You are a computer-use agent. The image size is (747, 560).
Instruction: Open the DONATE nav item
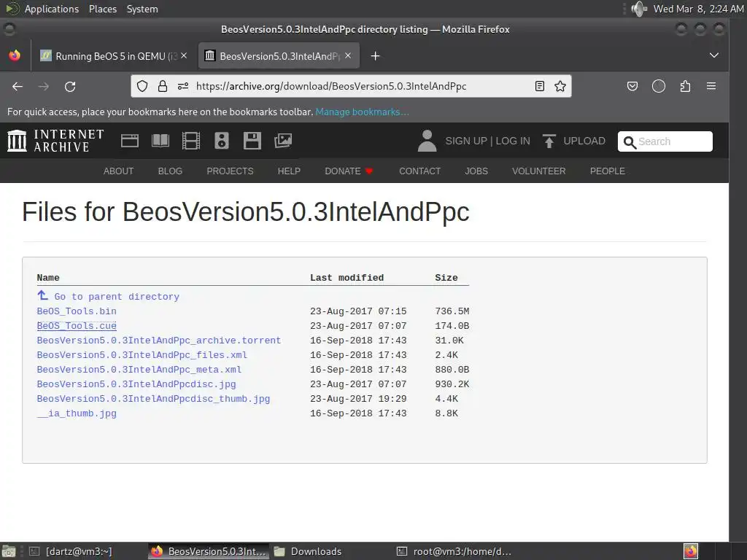348,171
